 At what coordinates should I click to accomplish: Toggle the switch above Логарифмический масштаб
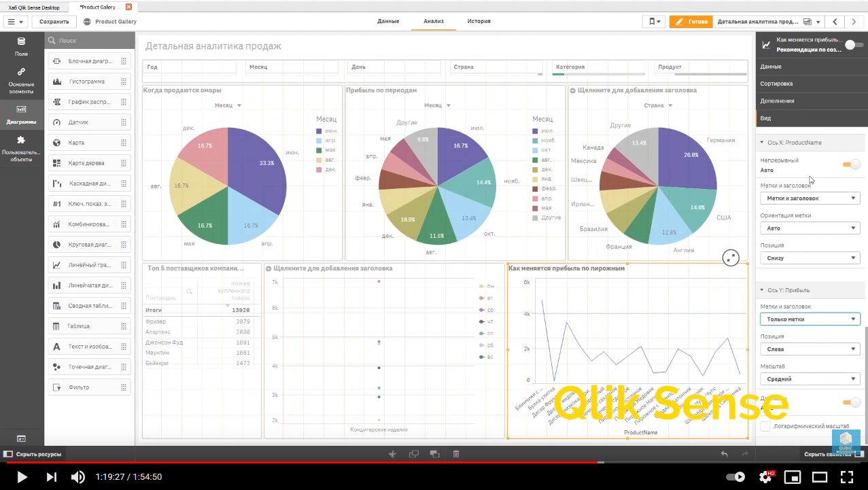[x=851, y=402]
